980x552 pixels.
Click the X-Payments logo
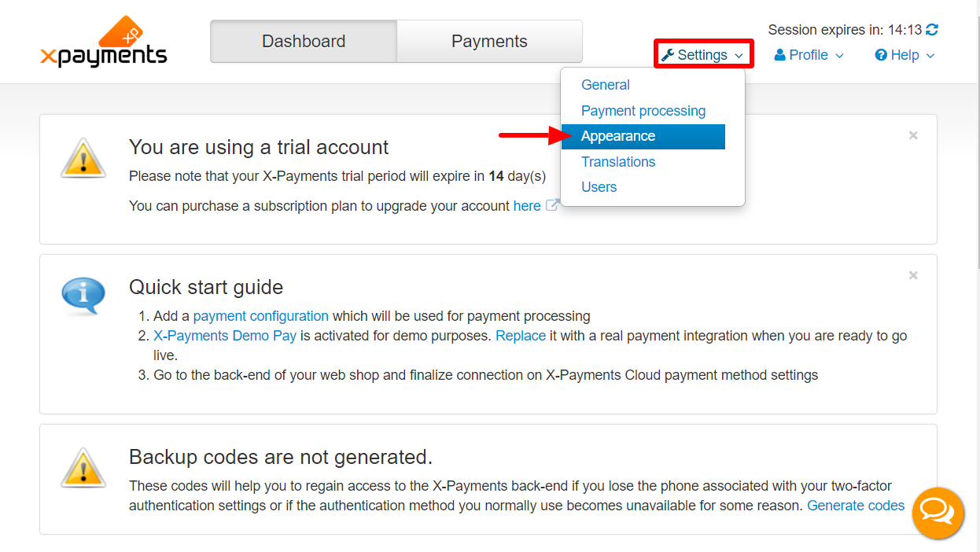pyautogui.click(x=103, y=42)
